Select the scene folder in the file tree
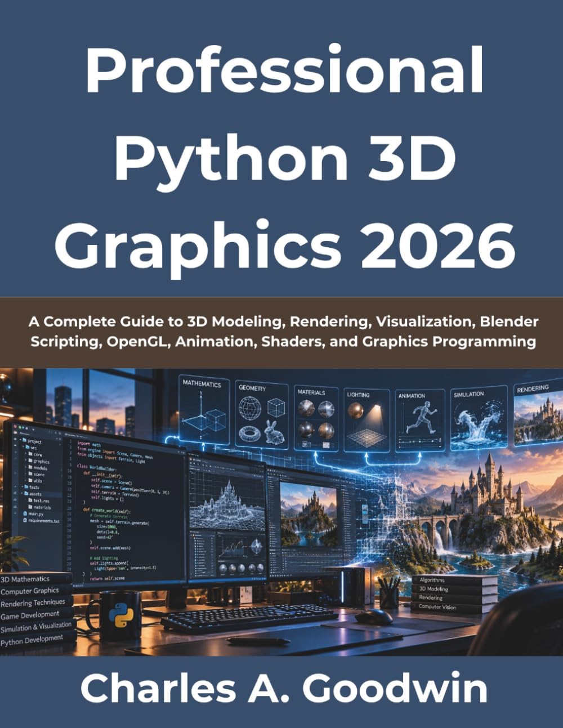 tap(36, 474)
